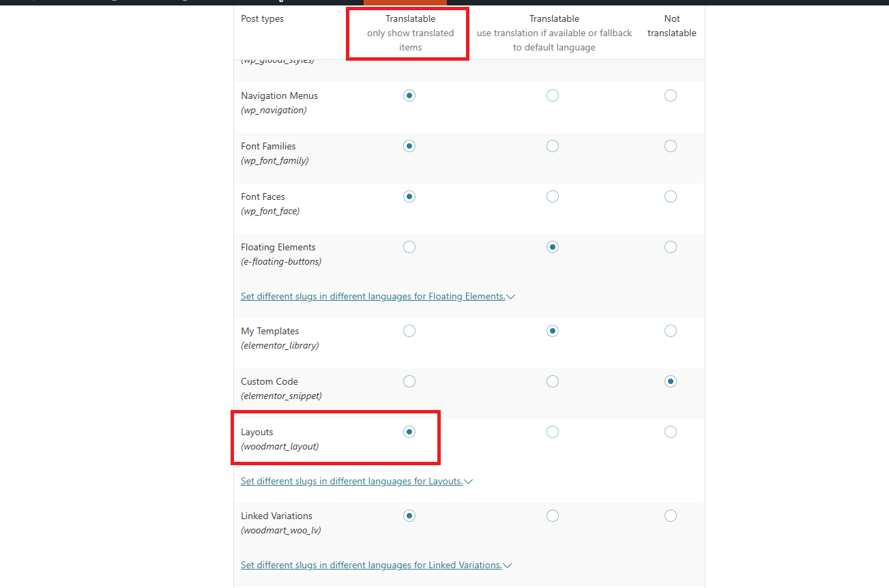Viewport: 889px width, 588px height.
Task: Click the '(woodmart_layout)' slug text
Action: (x=280, y=447)
